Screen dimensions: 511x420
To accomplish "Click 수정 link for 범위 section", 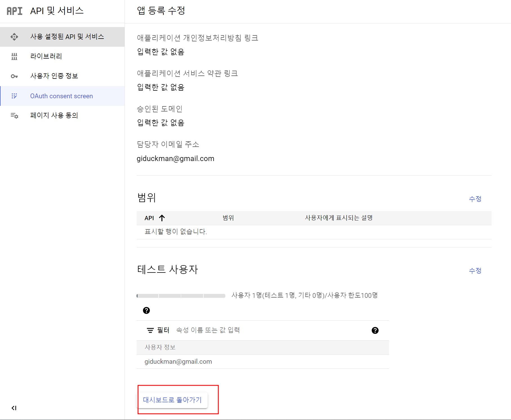I will (475, 199).
